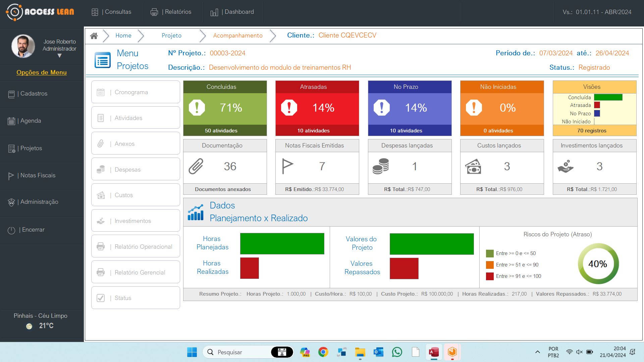The image size is (644, 362).
Task: Open Microsoft Access from the taskbar
Action: (434, 352)
